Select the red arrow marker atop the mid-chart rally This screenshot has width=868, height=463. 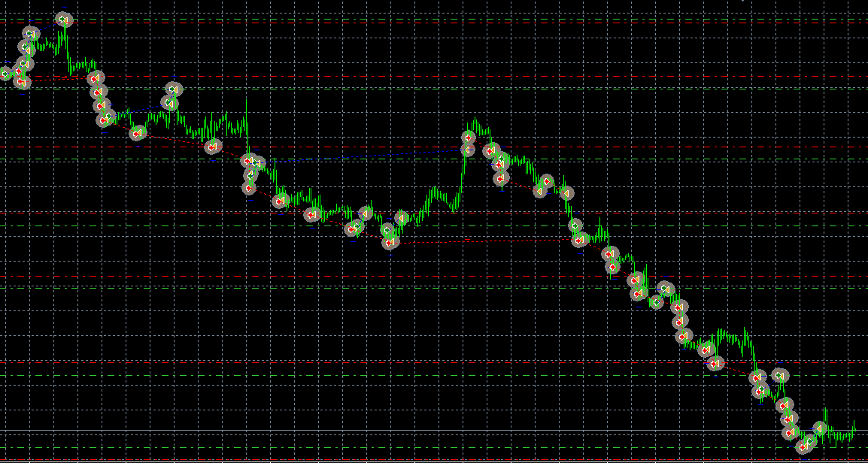point(469,138)
